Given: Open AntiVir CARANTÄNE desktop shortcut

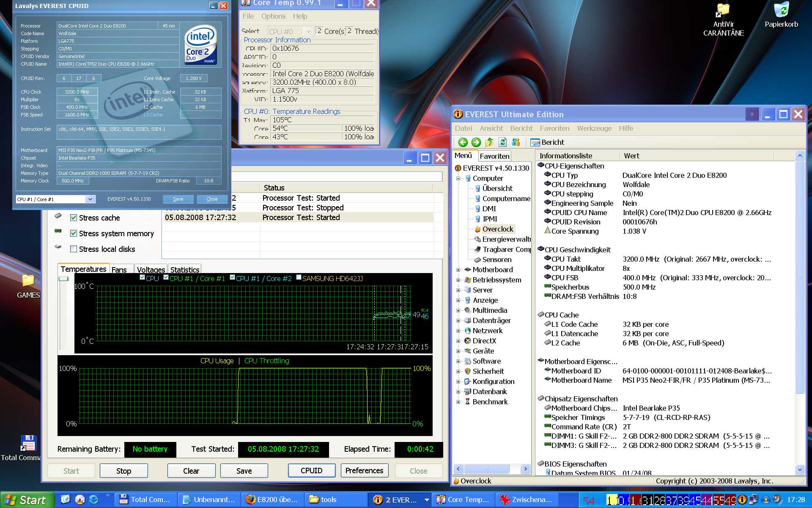Looking at the screenshot, I should tap(723, 19).
